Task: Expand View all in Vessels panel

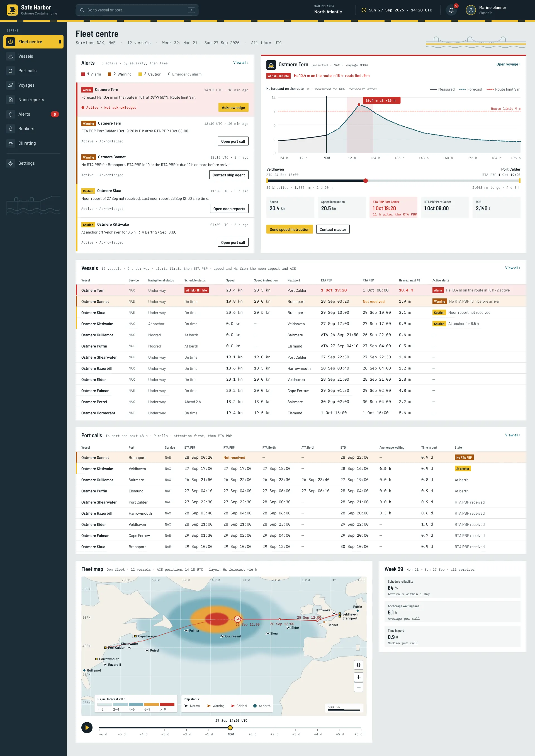Action: coord(513,268)
